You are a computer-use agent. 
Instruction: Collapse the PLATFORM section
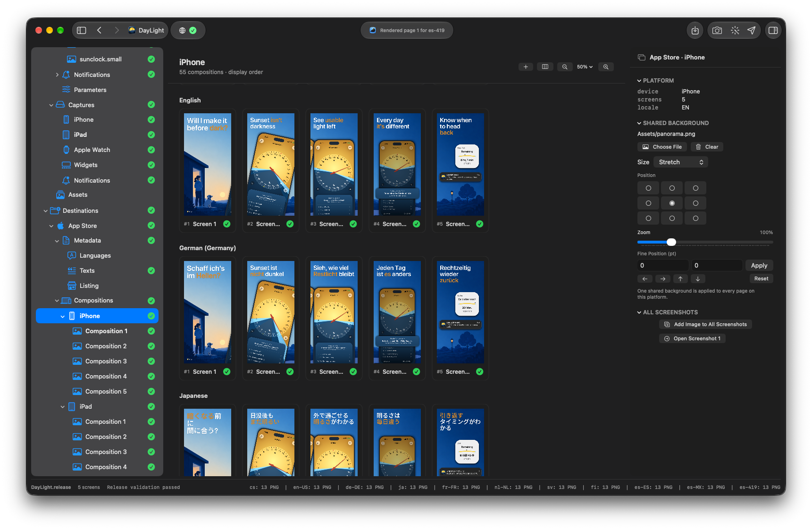tap(639, 81)
